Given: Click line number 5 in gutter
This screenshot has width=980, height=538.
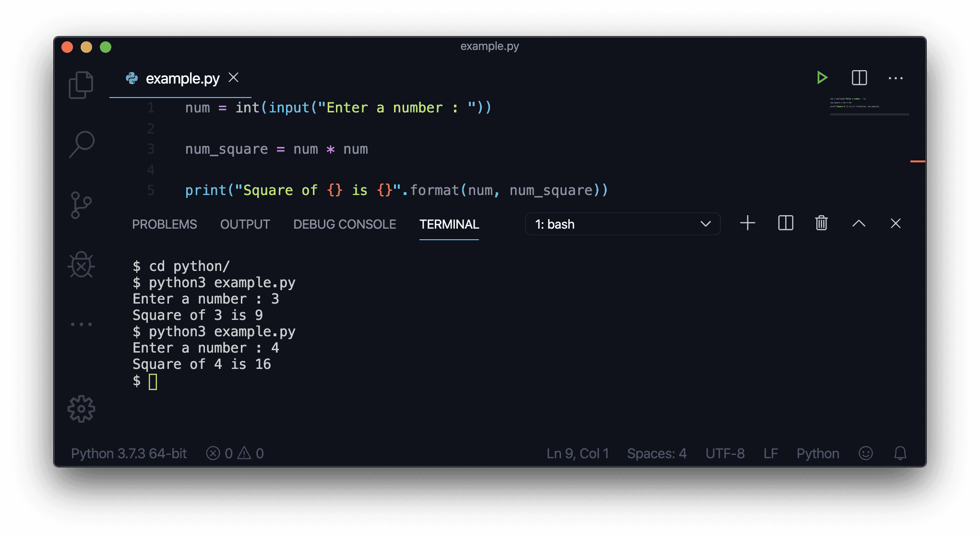Looking at the screenshot, I should tap(151, 190).
